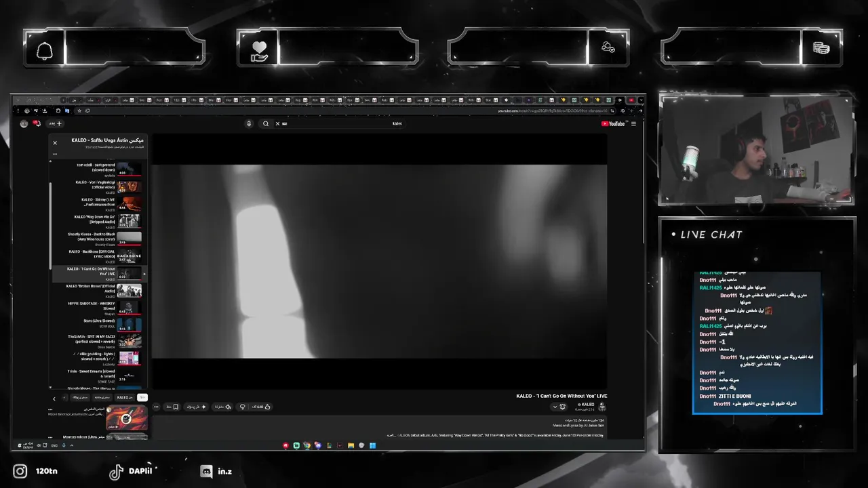Open Discord from the taskbar
Image resolution: width=868 pixels, height=488 pixels.
318,445
